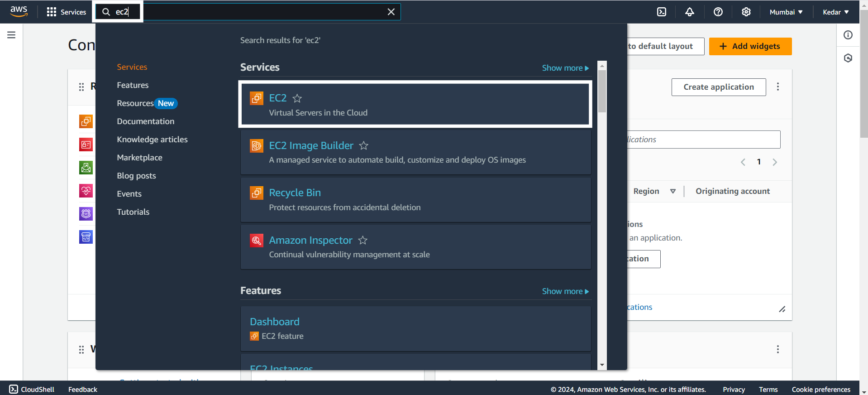This screenshot has width=868, height=395.
Task: Select Resources New search category
Action: [147, 103]
